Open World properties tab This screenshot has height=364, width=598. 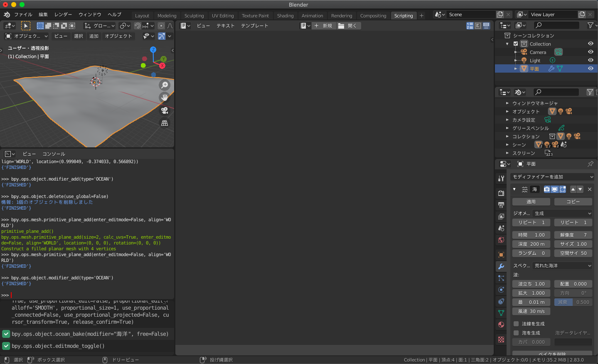(x=501, y=240)
